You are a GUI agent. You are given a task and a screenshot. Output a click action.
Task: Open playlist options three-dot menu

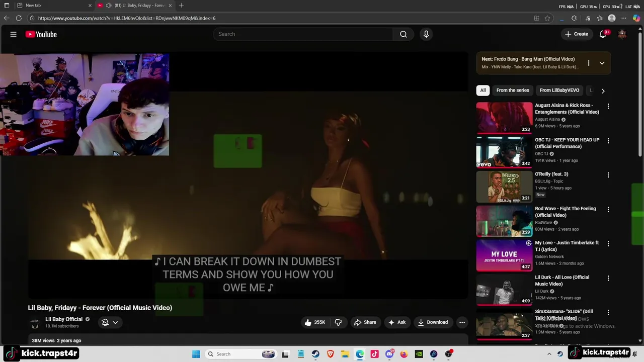(588, 63)
